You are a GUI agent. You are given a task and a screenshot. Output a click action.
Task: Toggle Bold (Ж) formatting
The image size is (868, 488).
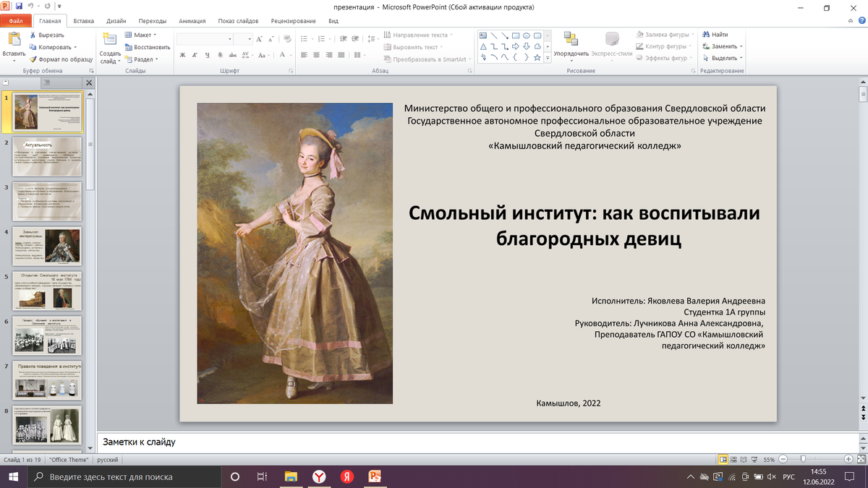183,56
